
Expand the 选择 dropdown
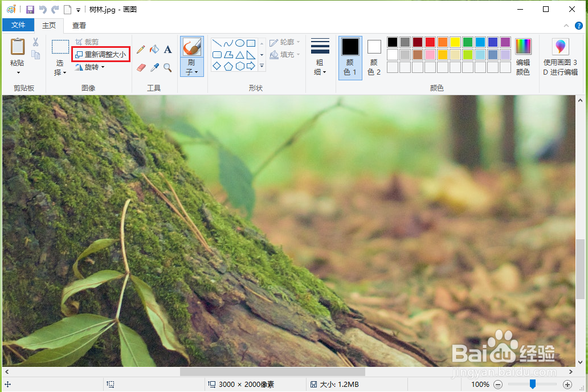60,68
